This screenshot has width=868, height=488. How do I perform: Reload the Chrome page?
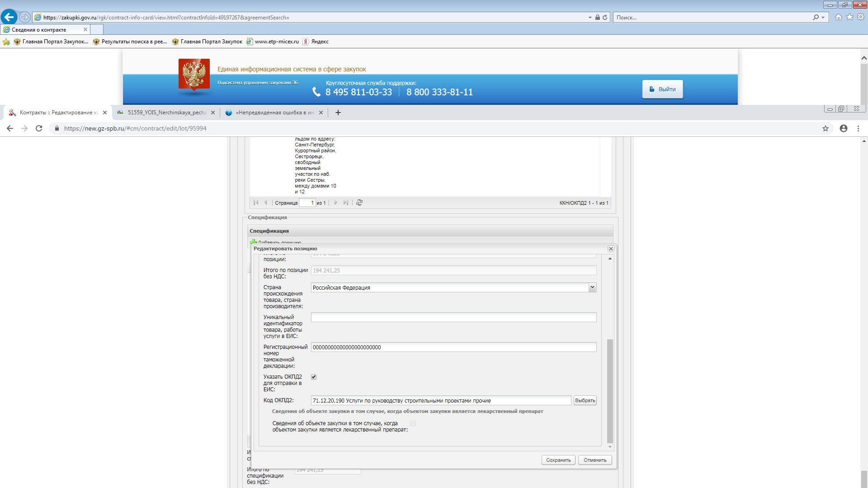pos(39,128)
